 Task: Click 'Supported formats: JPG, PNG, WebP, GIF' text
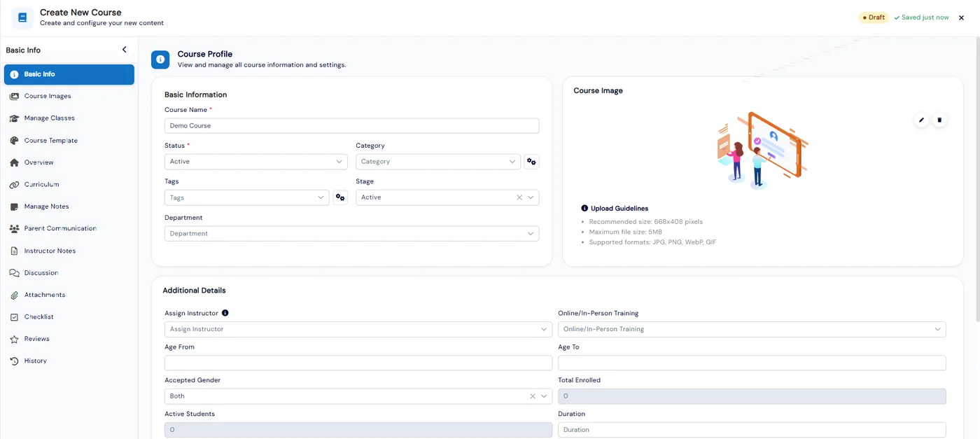point(652,242)
